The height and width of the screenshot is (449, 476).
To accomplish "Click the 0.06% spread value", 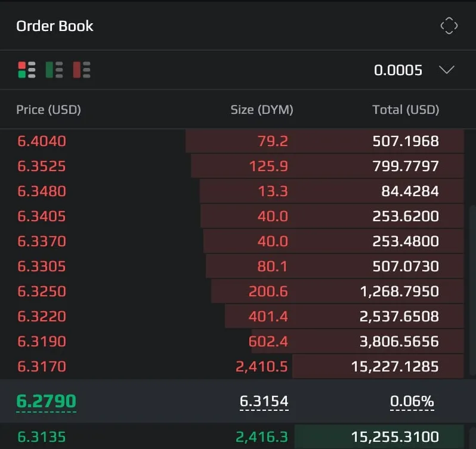I will pos(412,402).
